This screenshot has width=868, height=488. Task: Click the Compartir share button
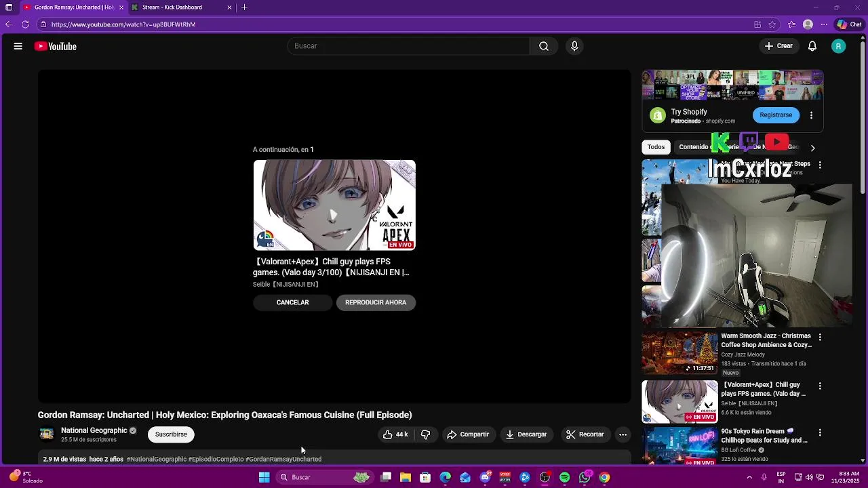(x=468, y=434)
